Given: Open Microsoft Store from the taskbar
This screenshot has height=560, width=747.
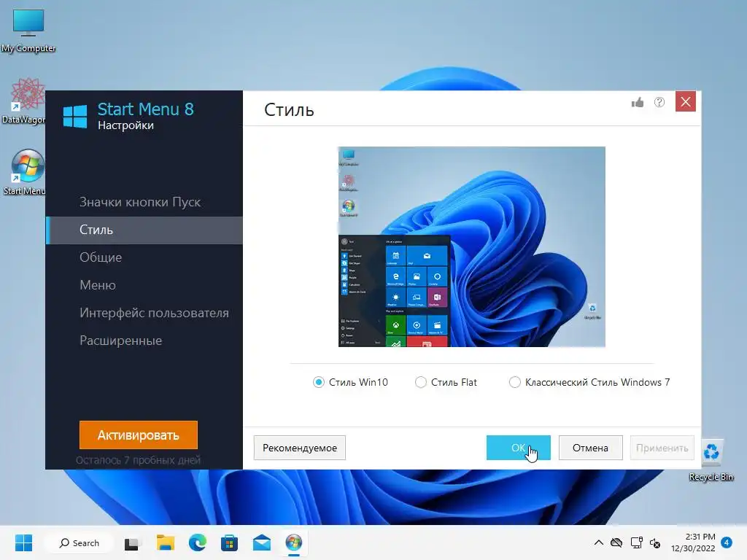Looking at the screenshot, I should click(229, 542).
